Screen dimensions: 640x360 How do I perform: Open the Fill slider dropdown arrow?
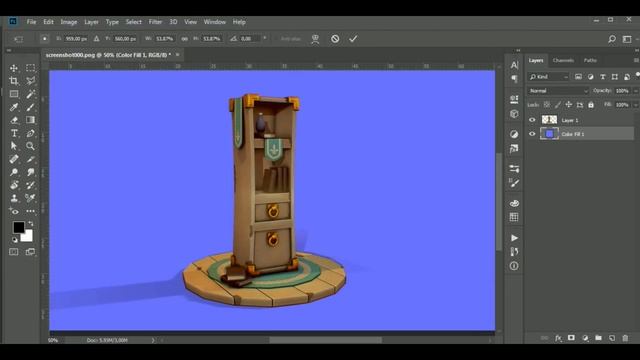636,105
